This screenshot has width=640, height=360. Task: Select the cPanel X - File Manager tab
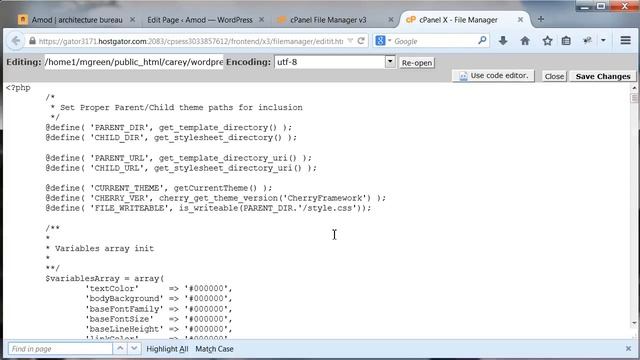[x=458, y=20]
